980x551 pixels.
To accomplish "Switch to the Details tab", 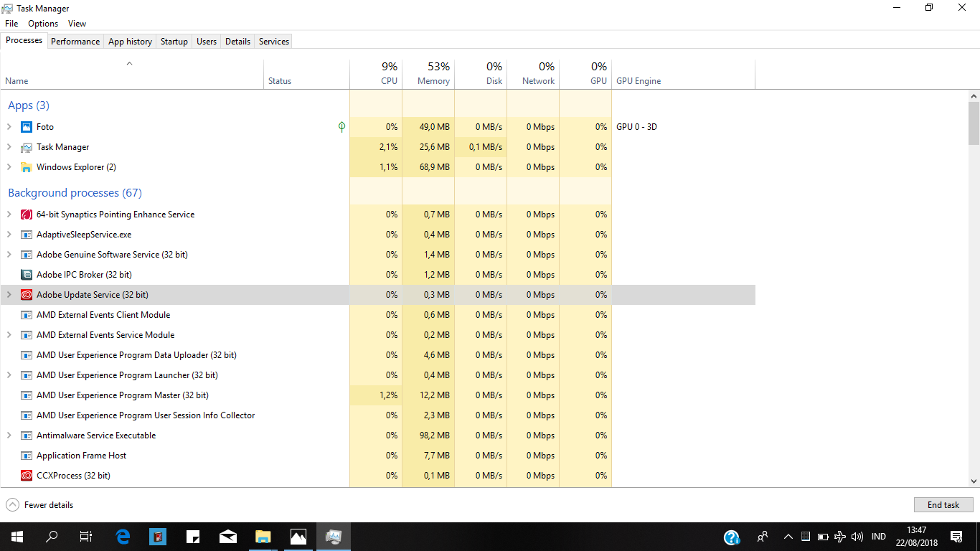I will coord(237,42).
